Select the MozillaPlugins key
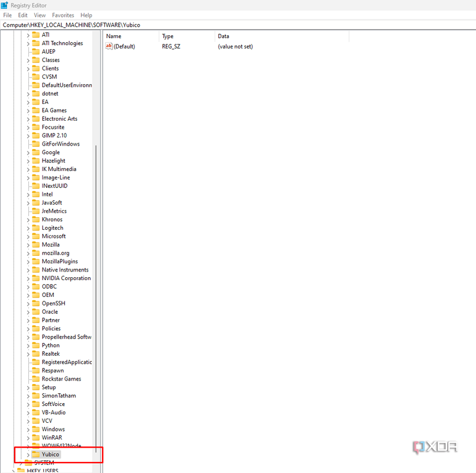Viewport: 476px width, 473px height. tap(60, 261)
